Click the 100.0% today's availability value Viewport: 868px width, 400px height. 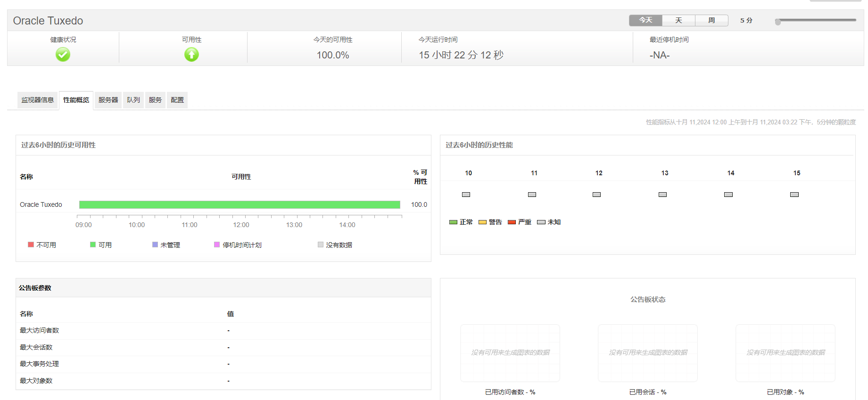click(333, 55)
